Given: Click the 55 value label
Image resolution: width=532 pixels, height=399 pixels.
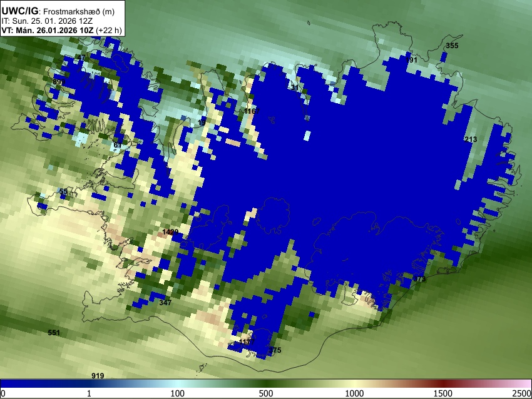Looking at the screenshot, I should [63, 191].
